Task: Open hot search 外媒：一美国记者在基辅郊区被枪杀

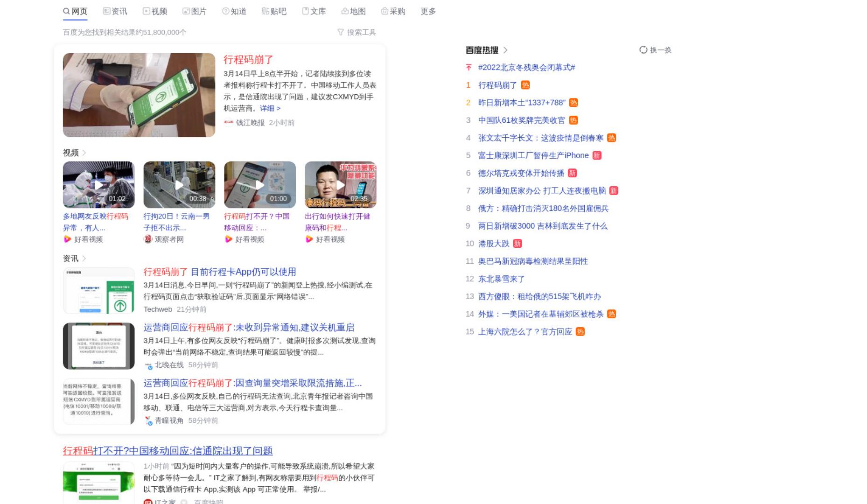Action: coord(541,314)
